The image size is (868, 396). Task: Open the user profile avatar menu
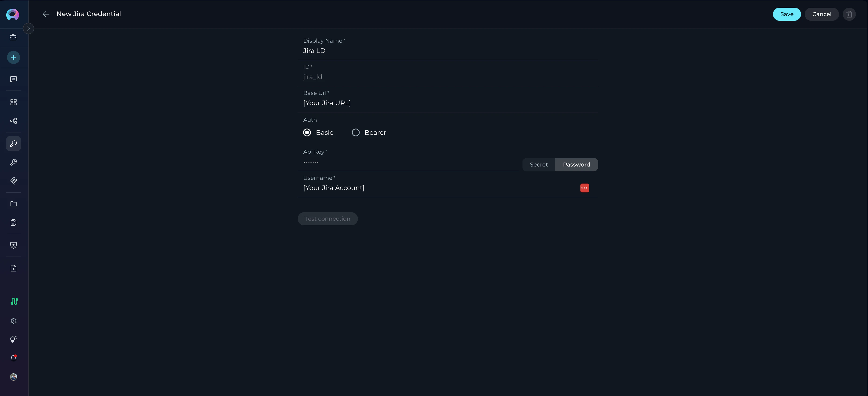(x=14, y=377)
